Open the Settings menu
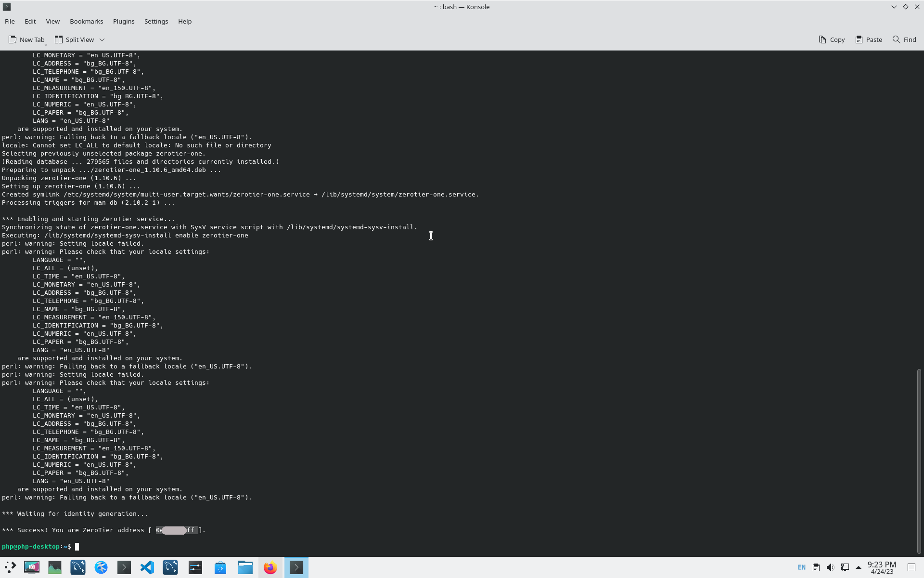 [156, 21]
